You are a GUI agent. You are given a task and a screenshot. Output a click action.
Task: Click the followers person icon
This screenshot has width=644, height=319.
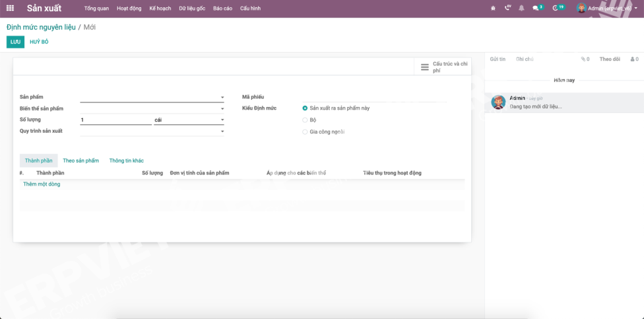point(632,59)
